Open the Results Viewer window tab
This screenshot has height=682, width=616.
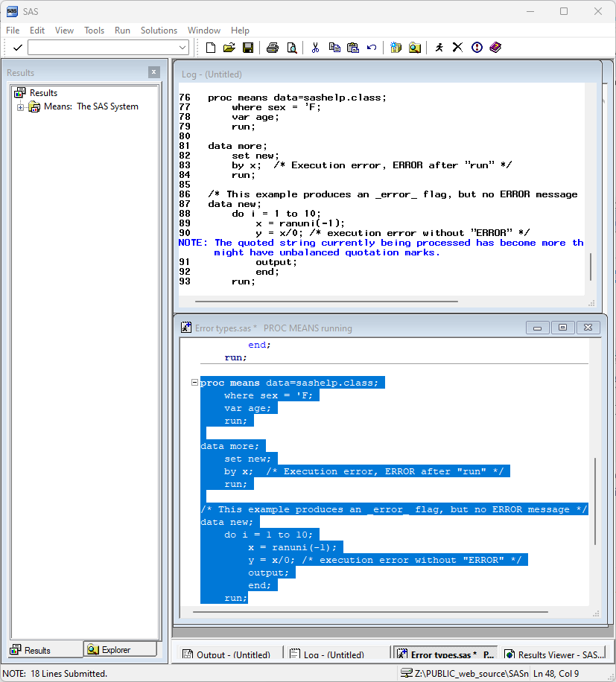pyautogui.click(x=555, y=655)
